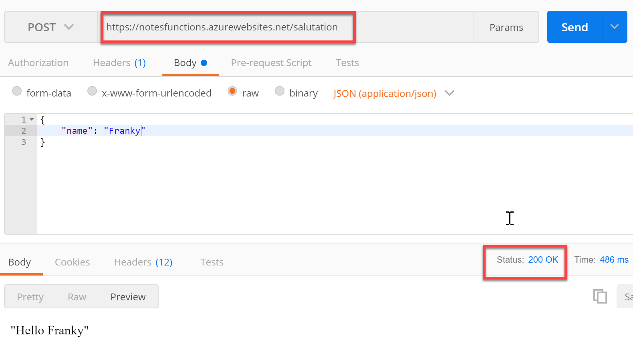Collapse the JSON fold arrow on line 1
Viewport: 633px width, 364px height.
(32, 119)
